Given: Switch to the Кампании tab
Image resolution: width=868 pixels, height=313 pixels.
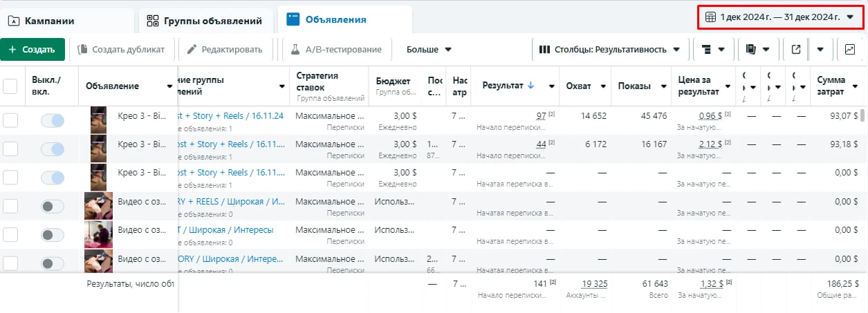Looking at the screenshot, I should pos(67,21).
